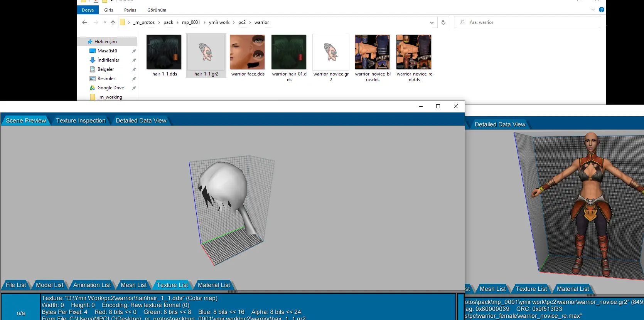
Task: Open Detailed Data View tab in front viewer
Action: point(141,121)
